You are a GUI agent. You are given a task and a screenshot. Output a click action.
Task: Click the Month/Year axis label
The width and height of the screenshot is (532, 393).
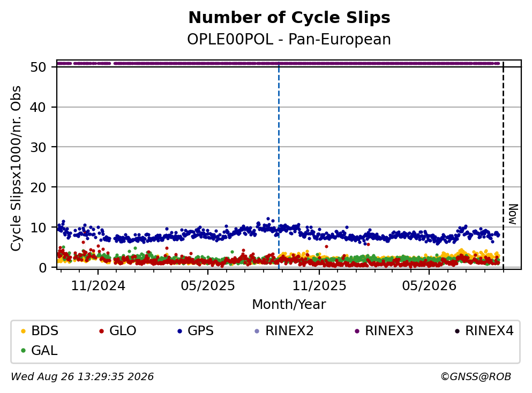coord(289,305)
